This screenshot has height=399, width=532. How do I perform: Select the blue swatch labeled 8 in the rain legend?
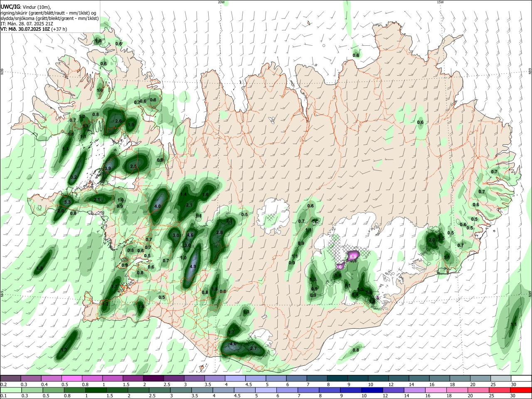point(329,390)
